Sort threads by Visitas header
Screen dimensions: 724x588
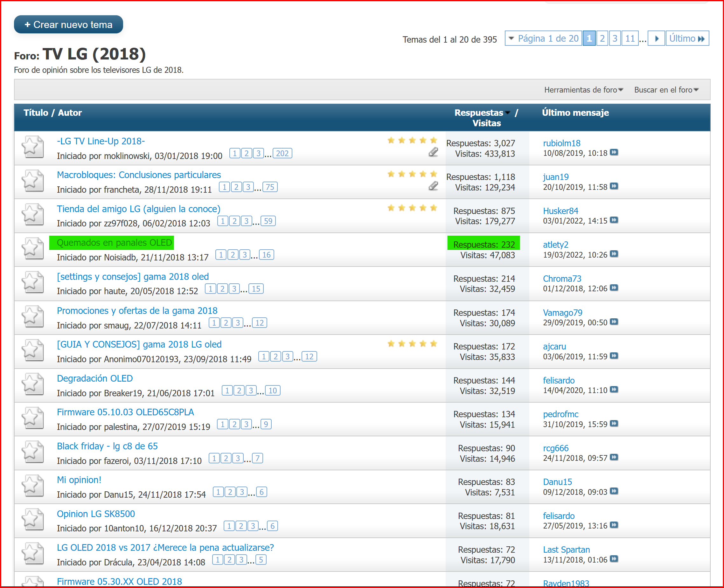(486, 123)
